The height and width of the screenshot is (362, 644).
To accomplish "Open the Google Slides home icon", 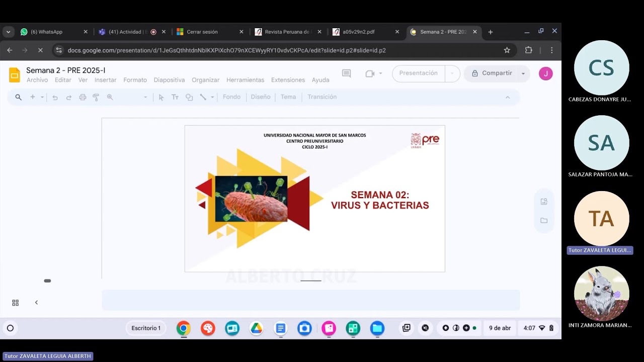I will [x=15, y=75].
